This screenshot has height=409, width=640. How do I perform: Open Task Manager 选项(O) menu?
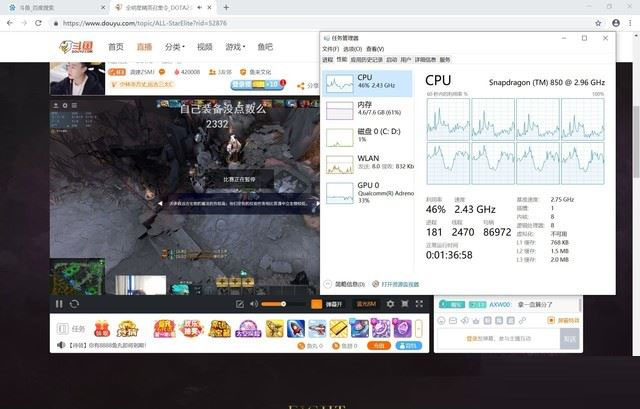coord(352,49)
